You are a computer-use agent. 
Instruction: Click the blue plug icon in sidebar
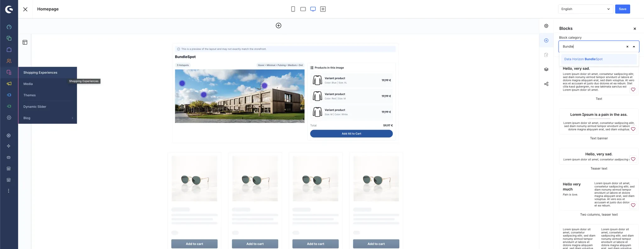(9, 95)
